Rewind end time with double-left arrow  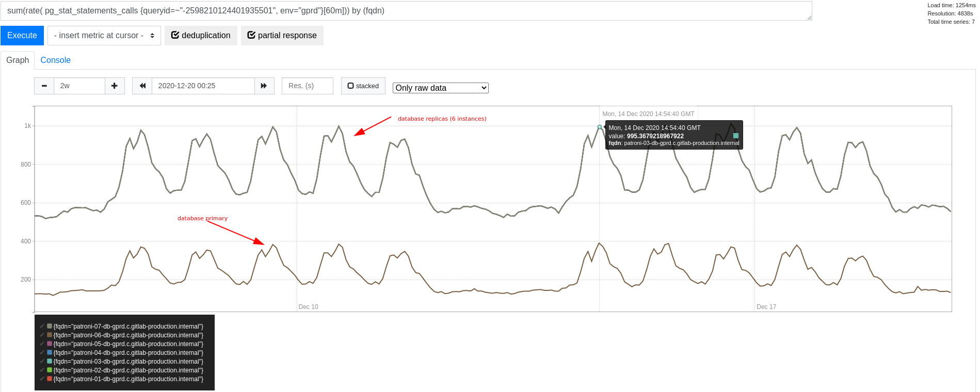tap(142, 86)
